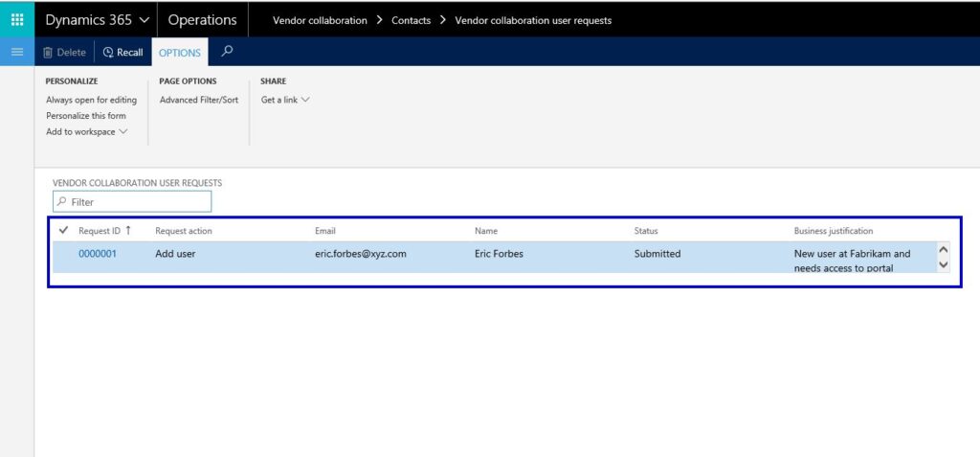
Task: Choose Always open for editing
Action: [91, 101]
